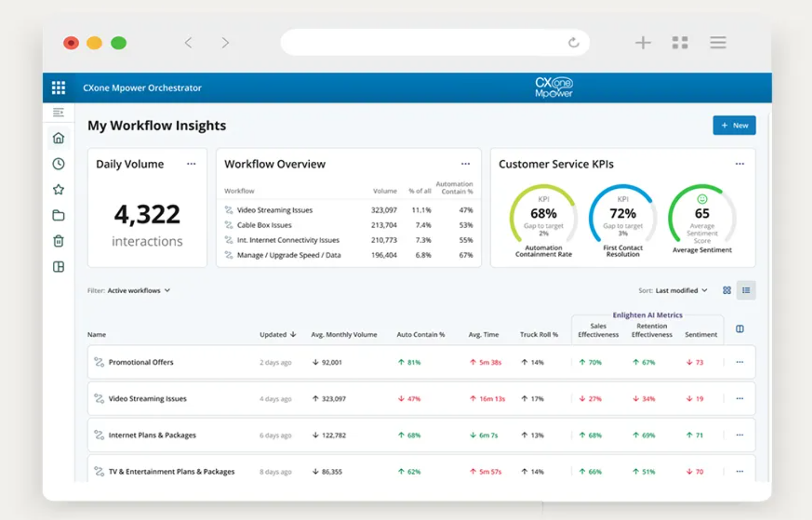Open Favorites via the star icon

click(x=59, y=190)
